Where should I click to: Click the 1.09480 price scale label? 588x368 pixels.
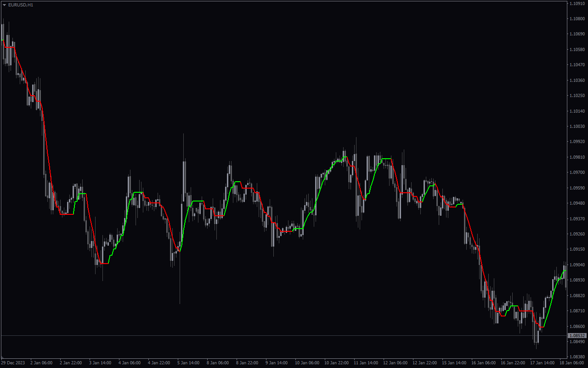[x=577, y=203]
